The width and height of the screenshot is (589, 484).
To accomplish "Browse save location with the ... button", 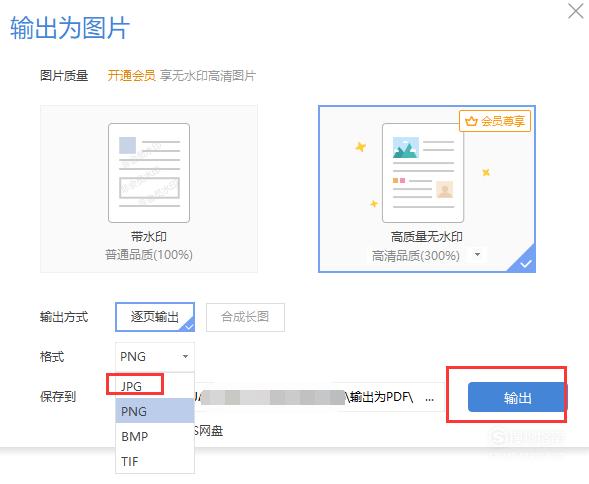I will (x=429, y=398).
